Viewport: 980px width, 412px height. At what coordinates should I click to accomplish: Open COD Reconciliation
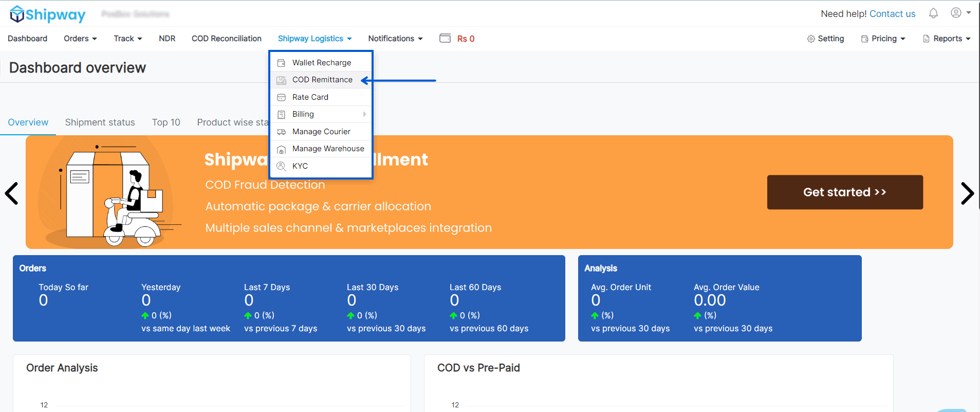click(x=227, y=39)
